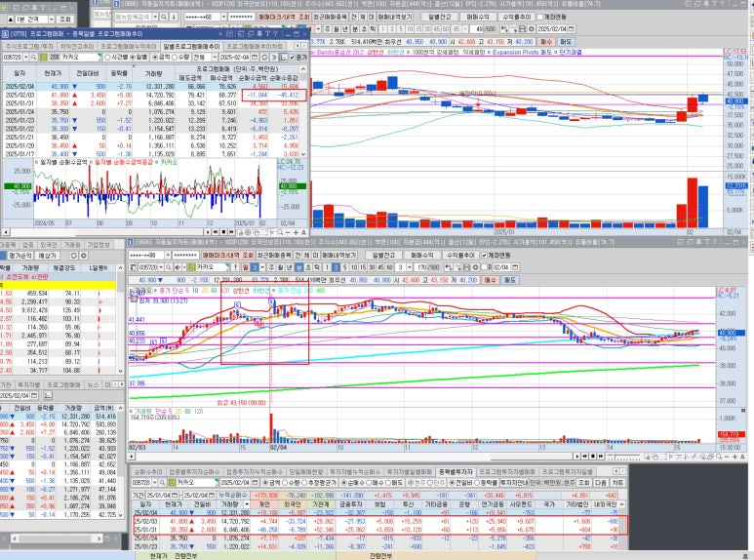Click the 170 bar count field
This screenshot has width=754, height=560.
(421, 267)
